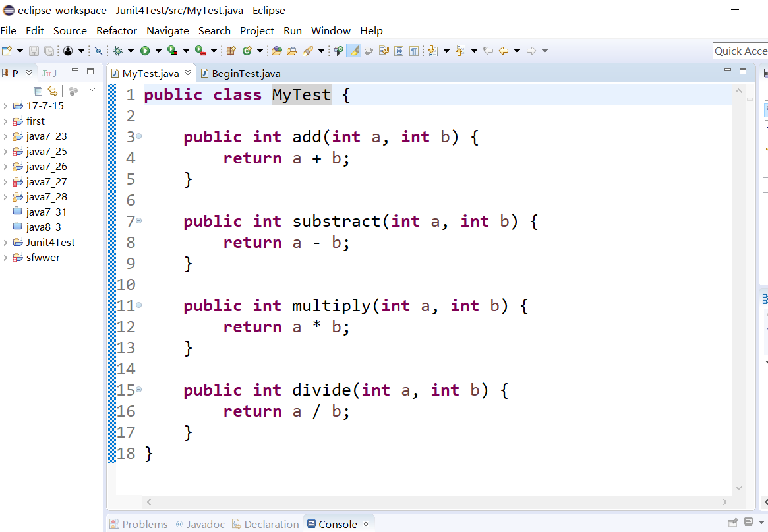768x532 pixels.
Task: Collapse the multiply method fold marker
Action: pyautogui.click(x=138, y=305)
